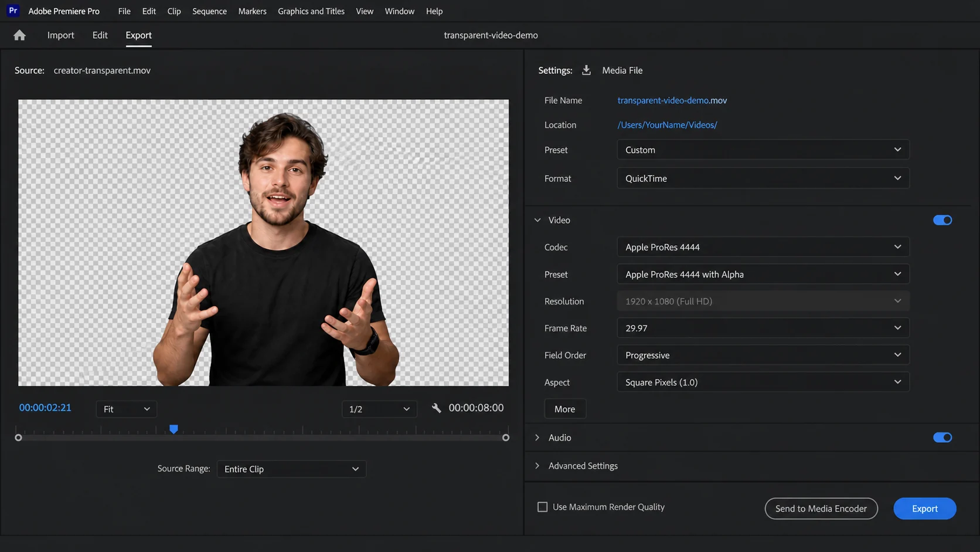Open the Fit zoom level dropdown

click(127, 409)
